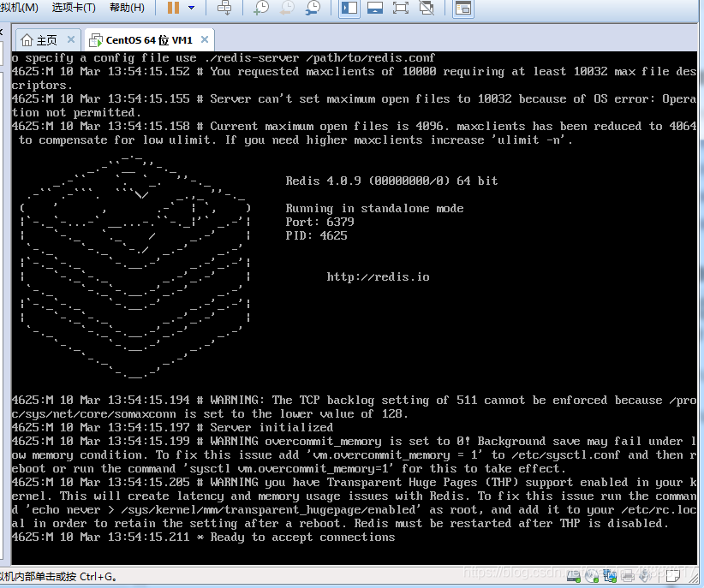Viewport: 704px width, 588px height.
Task: Click the window resize grip in corner
Action: click(x=692, y=577)
